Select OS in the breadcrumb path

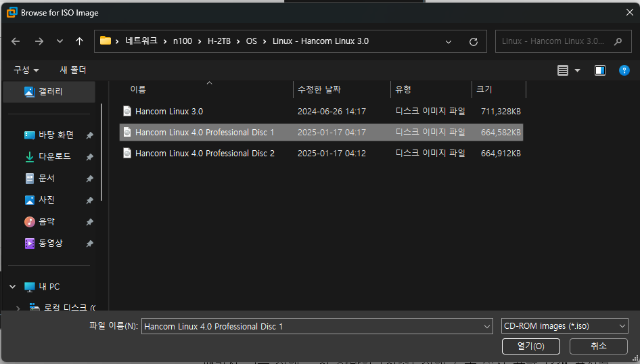tap(252, 41)
